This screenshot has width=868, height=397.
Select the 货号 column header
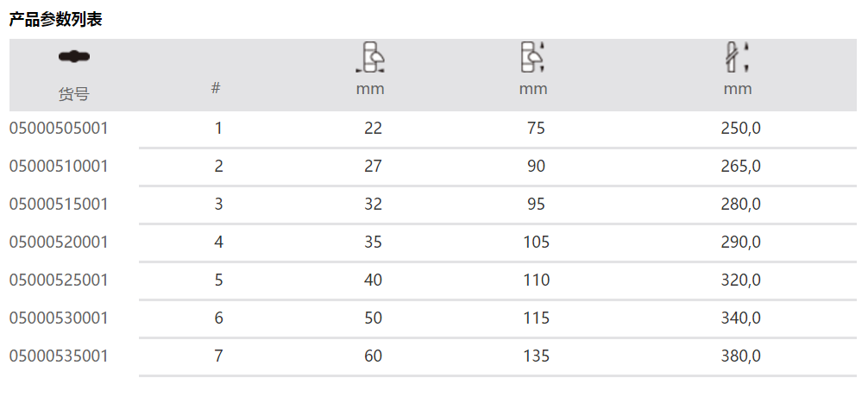(73, 94)
